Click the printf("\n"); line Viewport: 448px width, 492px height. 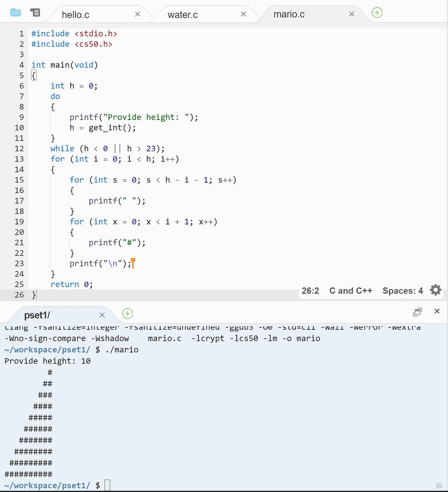[x=100, y=263]
